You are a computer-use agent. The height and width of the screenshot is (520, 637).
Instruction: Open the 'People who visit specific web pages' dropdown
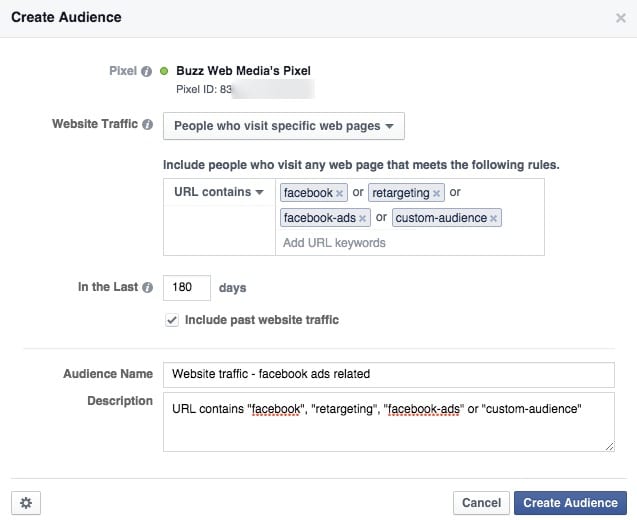click(284, 126)
